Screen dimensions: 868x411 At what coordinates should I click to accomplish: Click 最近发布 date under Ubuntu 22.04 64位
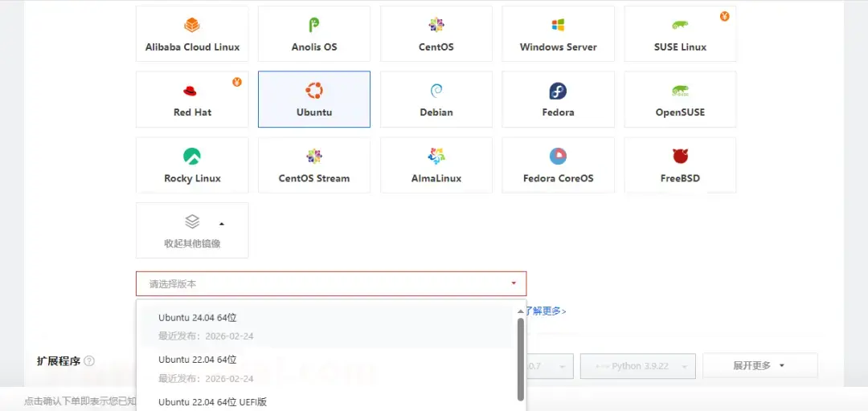206,378
